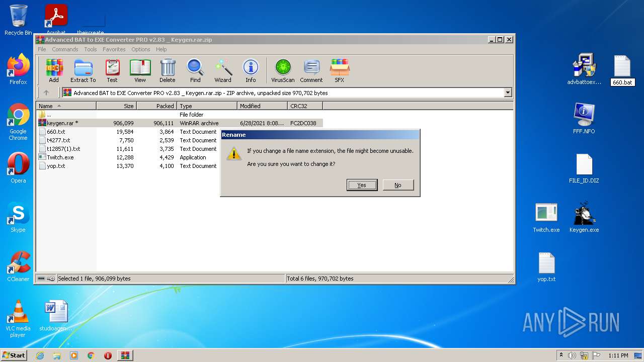The height and width of the screenshot is (362, 644).
Task: Launch the Skype desktop shortcut
Action: tap(18, 217)
